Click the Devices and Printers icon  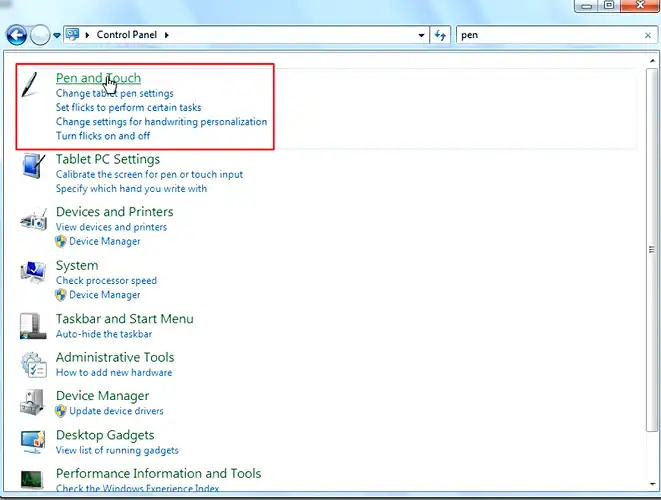33,219
